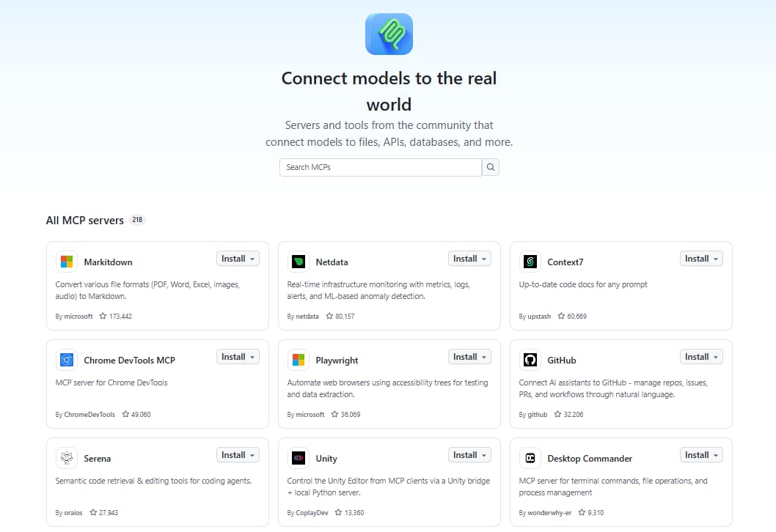776x532 pixels.
Task: Click the 'All MCP servers' heading
Action: click(x=84, y=221)
